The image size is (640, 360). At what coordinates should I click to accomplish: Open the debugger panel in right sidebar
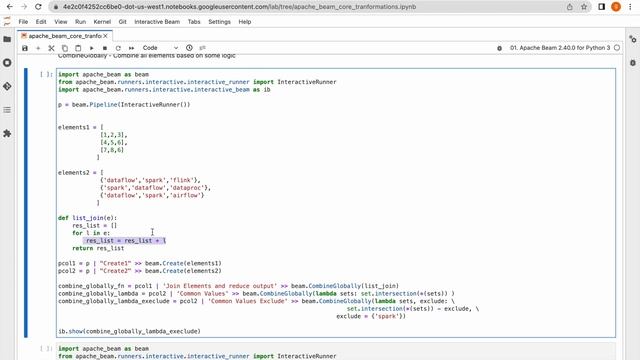633,63
